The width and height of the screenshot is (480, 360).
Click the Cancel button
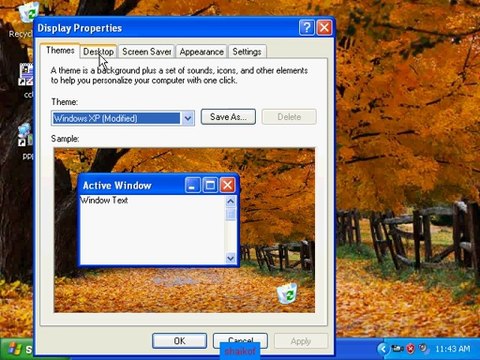point(240,341)
